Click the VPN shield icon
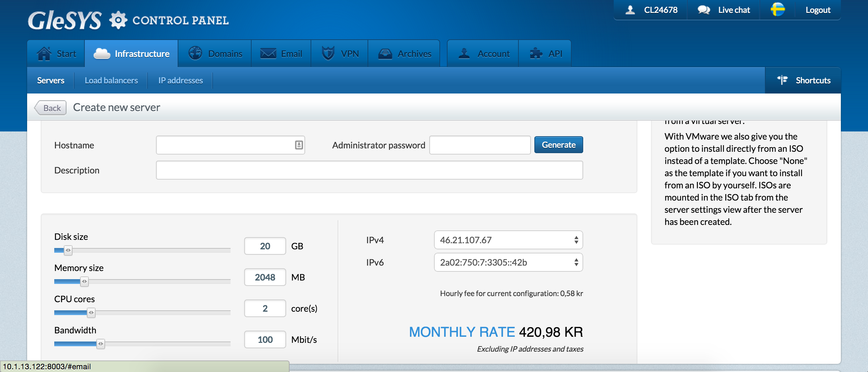Viewport: 868px width, 372px height. pyautogui.click(x=328, y=54)
